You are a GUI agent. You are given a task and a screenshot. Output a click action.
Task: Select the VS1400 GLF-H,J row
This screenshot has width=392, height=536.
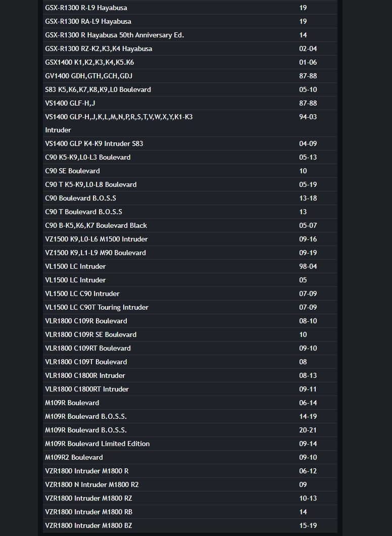[70, 103]
